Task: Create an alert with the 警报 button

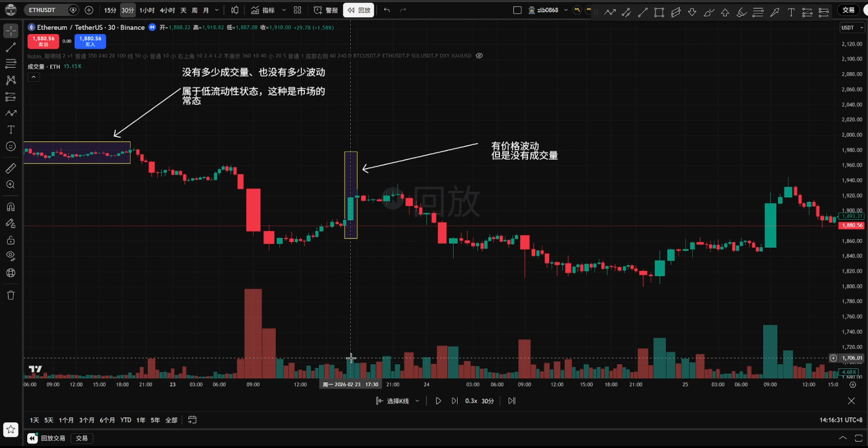Action: point(326,10)
